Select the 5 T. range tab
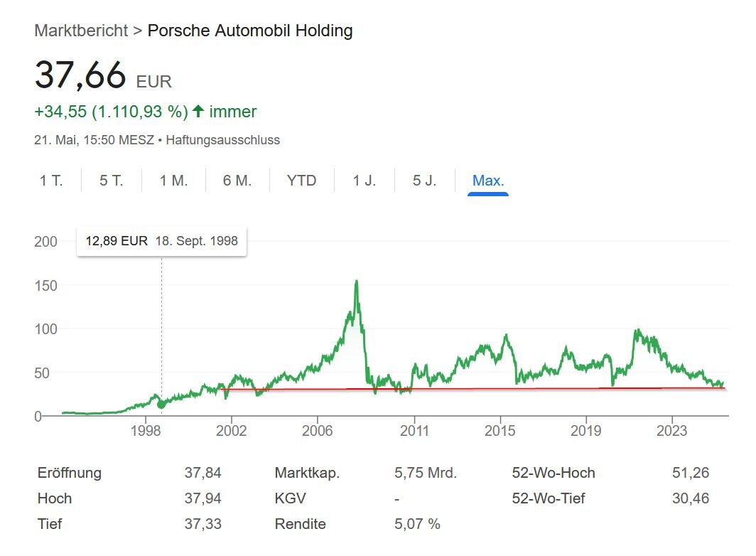The image size is (756, 556). (x=112, y=181)
